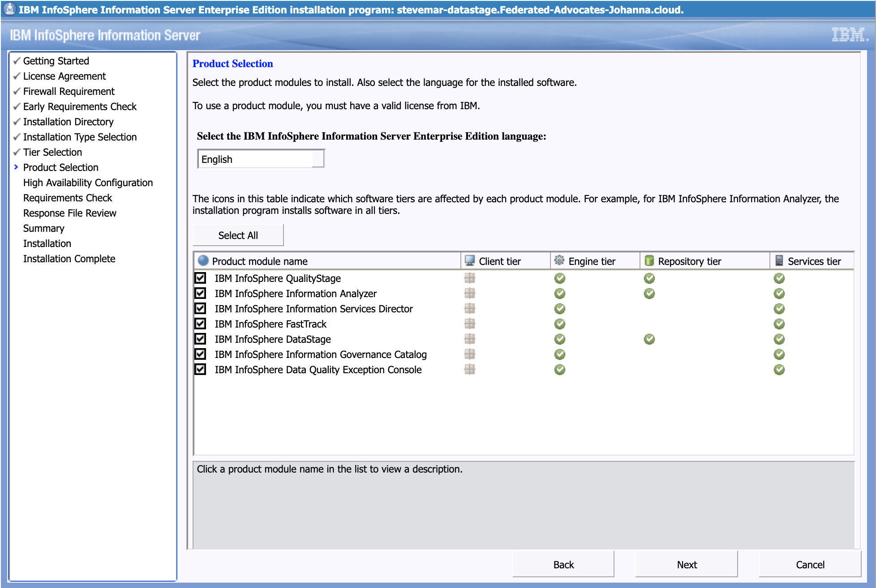The image size is (876, 588).
Task: Select the Getting Started step
Action: coord(56,61)
